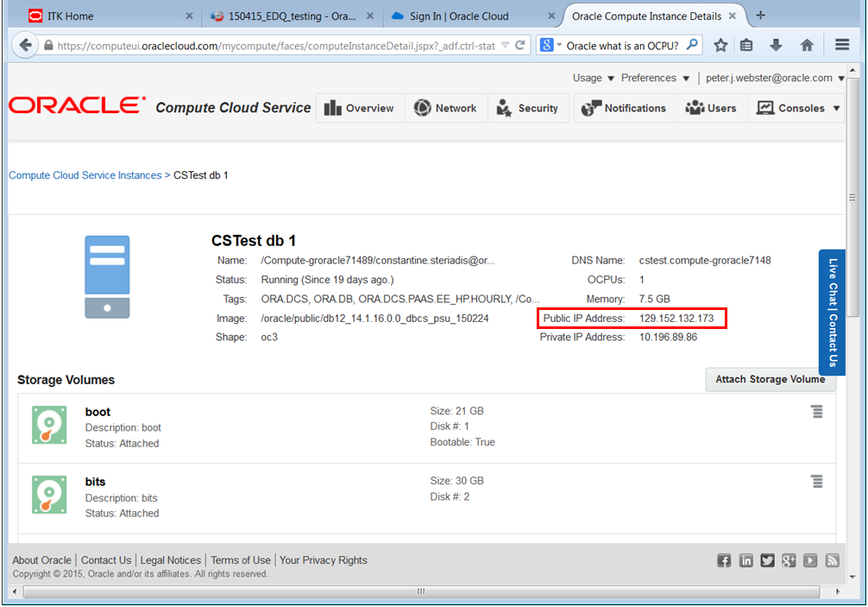The height and width of the screenshot is (607, 868).
Task: Reload the page with refresh icon
Action: pyautogui.click(x=519, y=46)
